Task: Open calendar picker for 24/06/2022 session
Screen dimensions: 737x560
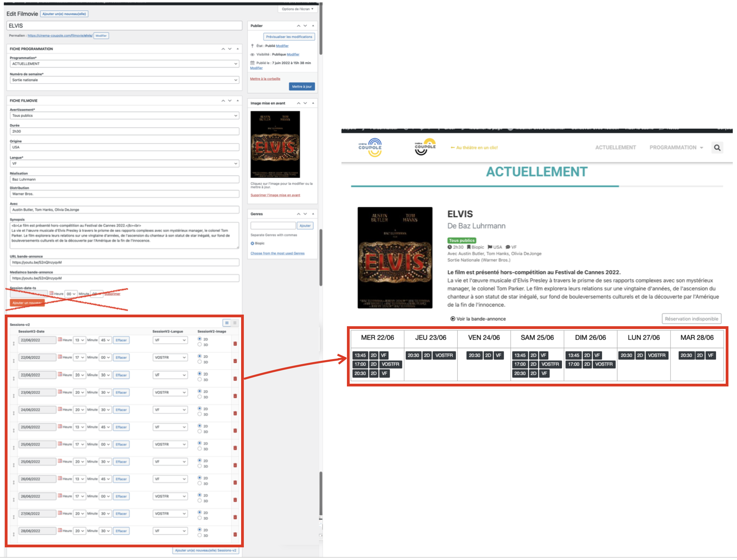Action: coord(60,409)
